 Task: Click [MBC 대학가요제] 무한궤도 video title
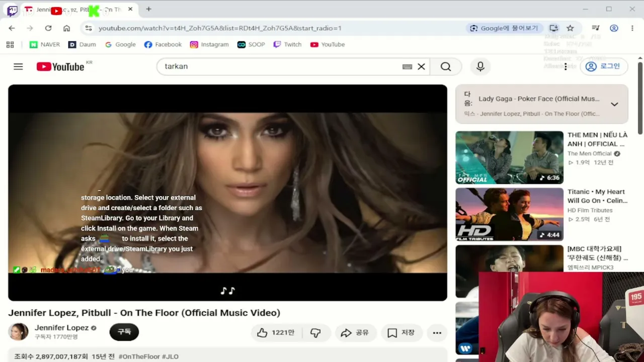[598, 253]
